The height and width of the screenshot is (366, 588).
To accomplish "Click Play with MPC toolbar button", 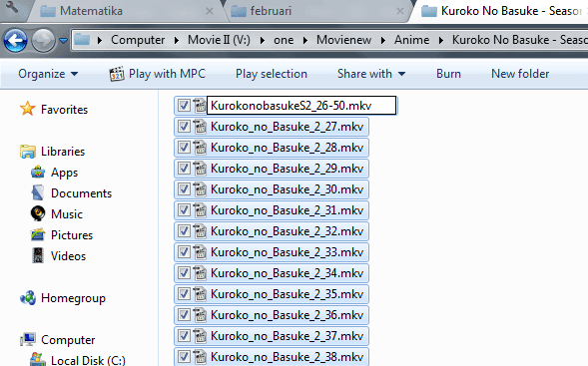I will click(x=158, y=74).
